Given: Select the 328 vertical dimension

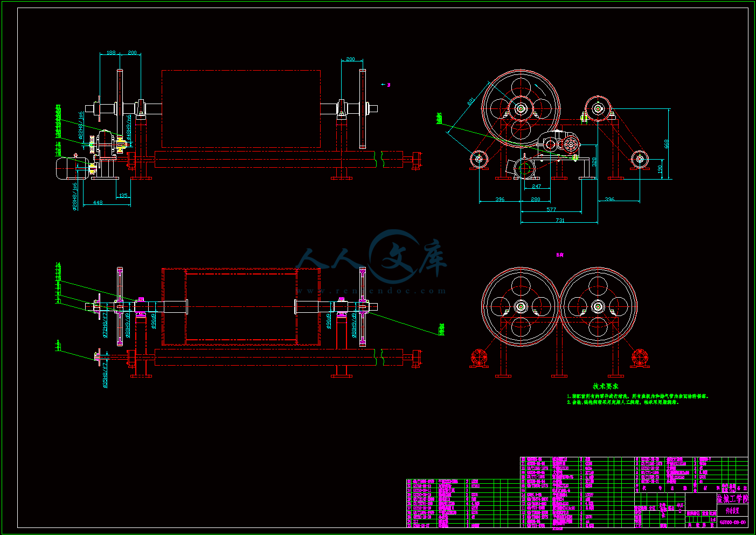Looking at the screenshot, I should point(594,162).
